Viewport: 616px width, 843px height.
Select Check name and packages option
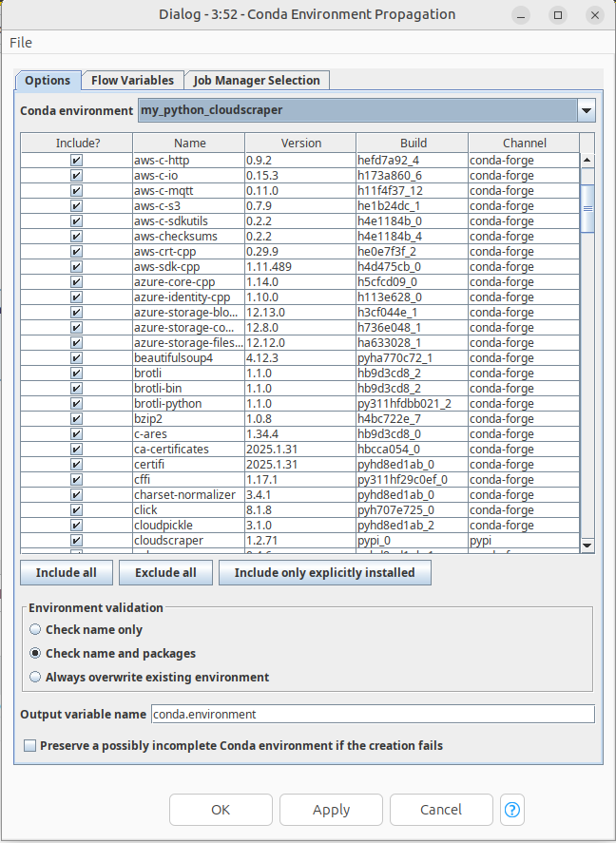(35, 653)
